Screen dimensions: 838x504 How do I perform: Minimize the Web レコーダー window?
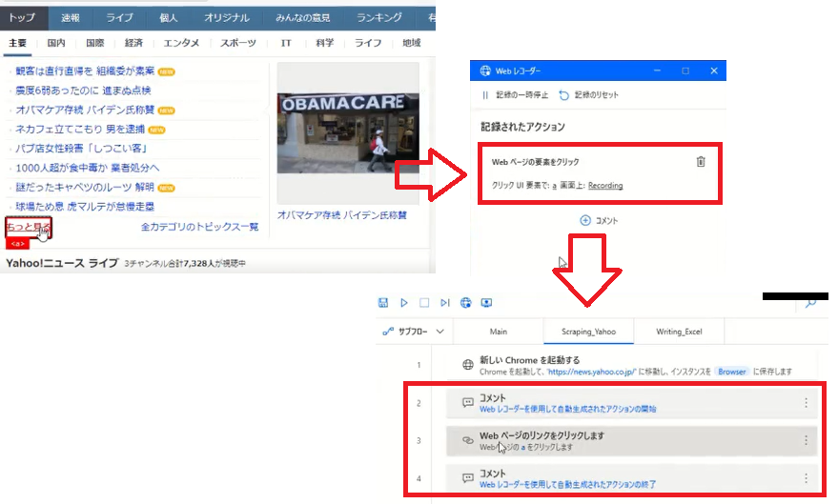[x=658, y=71]
